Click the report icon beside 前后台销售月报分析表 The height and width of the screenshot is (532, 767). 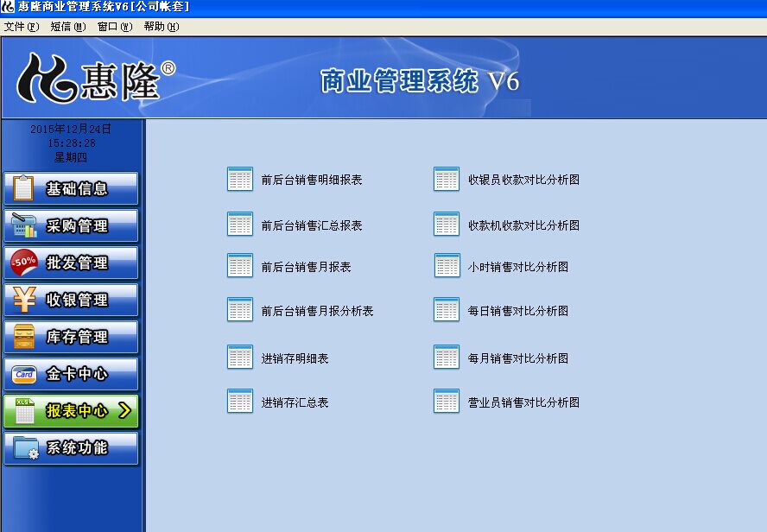click(x=240, y=309)
